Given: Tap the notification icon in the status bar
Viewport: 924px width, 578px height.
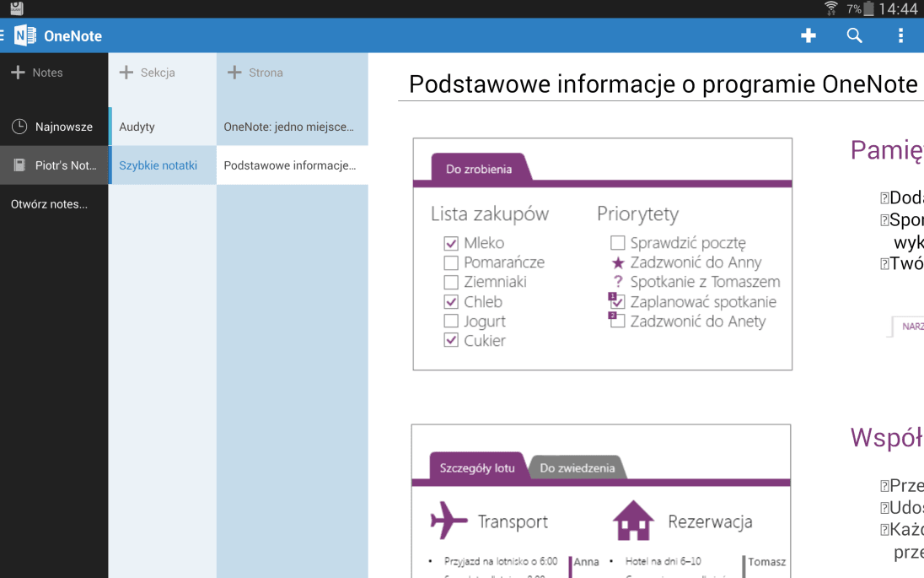Looking at the screenshot, I should tap(17, 8).
